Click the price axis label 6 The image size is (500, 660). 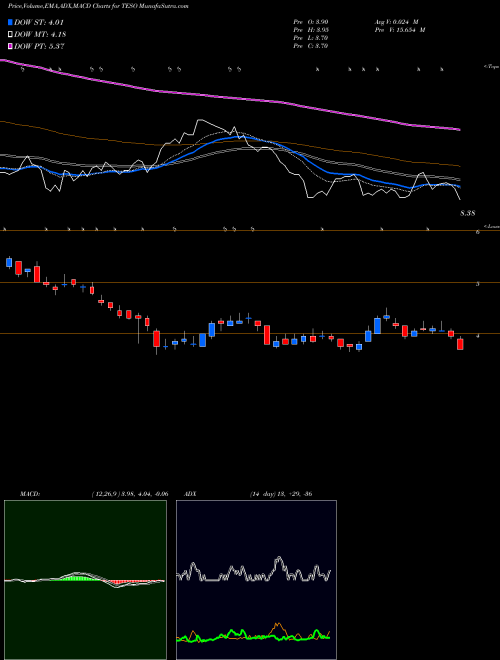[x=478, y=232]
